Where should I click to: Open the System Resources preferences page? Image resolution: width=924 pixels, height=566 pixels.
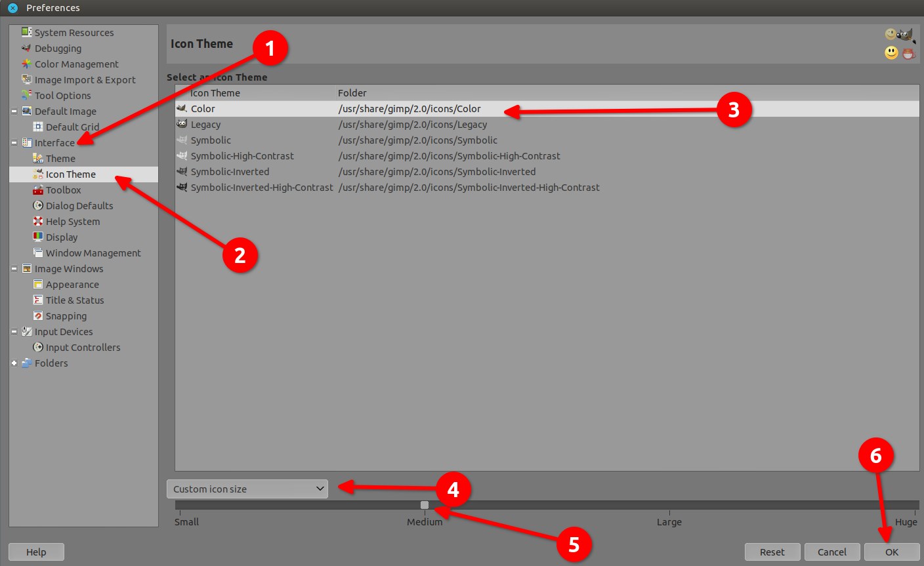pyautogui.click(x=74, y=32)
